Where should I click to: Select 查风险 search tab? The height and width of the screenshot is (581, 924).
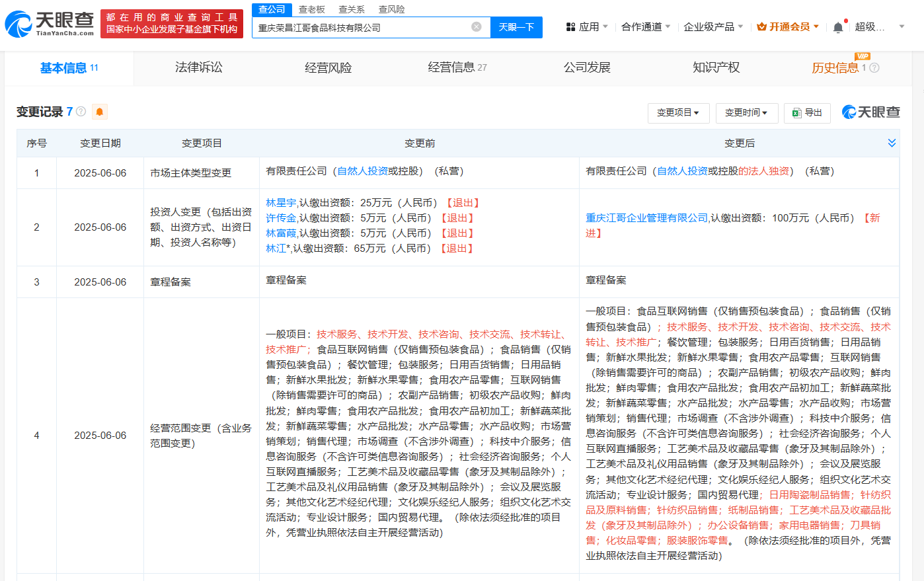[x=391, y=9]
